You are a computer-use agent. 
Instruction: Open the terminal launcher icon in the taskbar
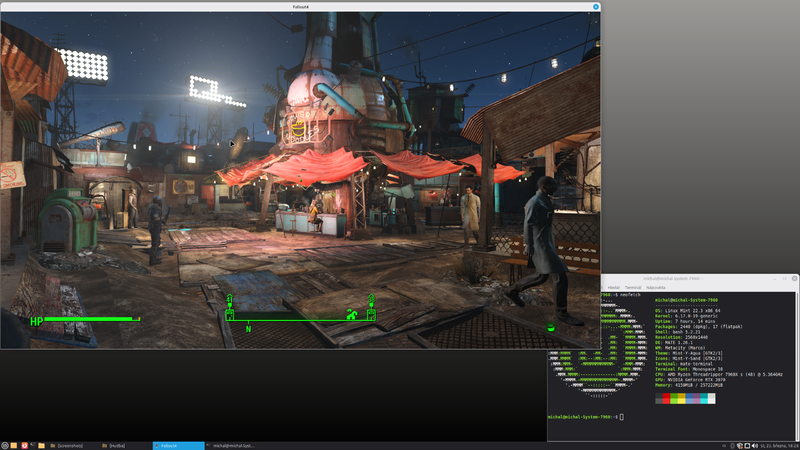33,445
